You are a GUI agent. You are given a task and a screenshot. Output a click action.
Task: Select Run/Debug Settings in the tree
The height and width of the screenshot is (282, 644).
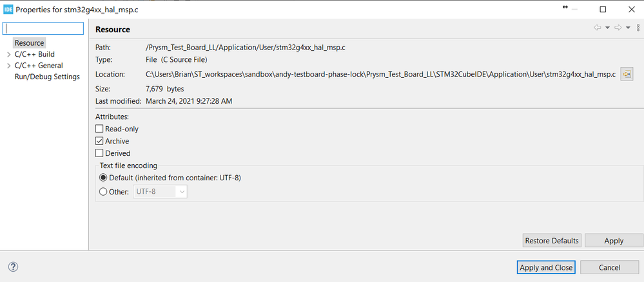click(x=47, y=77)
